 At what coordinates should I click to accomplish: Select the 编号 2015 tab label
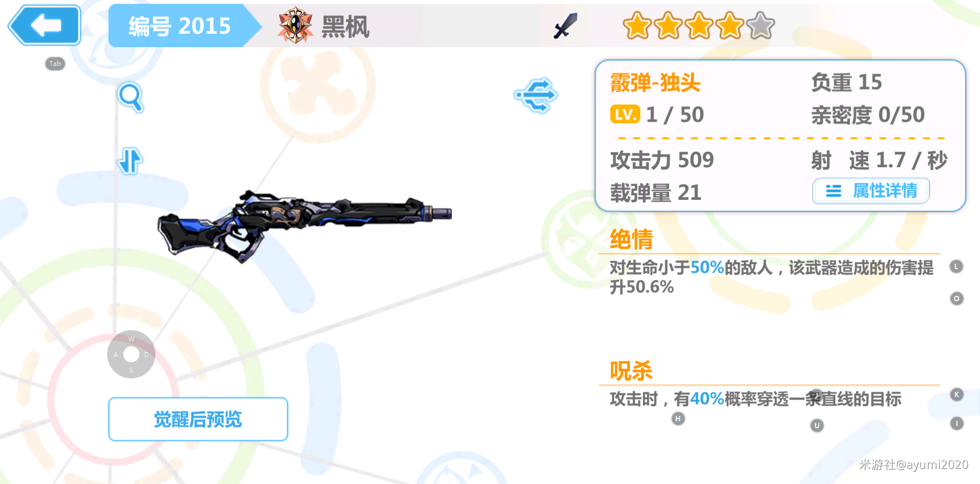click(x=179, y=26)
